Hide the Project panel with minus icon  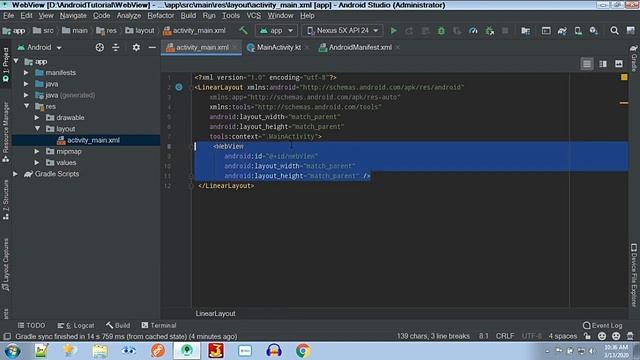[152, 47]
